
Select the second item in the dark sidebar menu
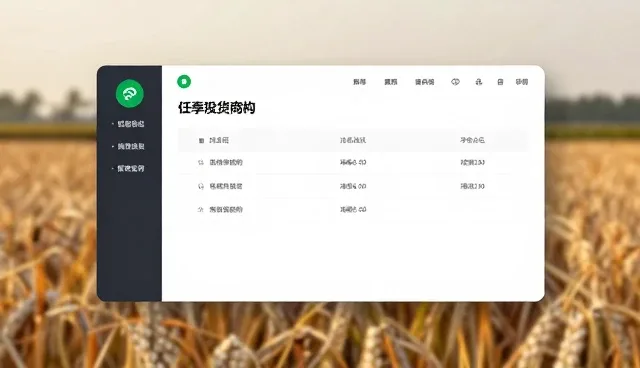pos(131,146)
